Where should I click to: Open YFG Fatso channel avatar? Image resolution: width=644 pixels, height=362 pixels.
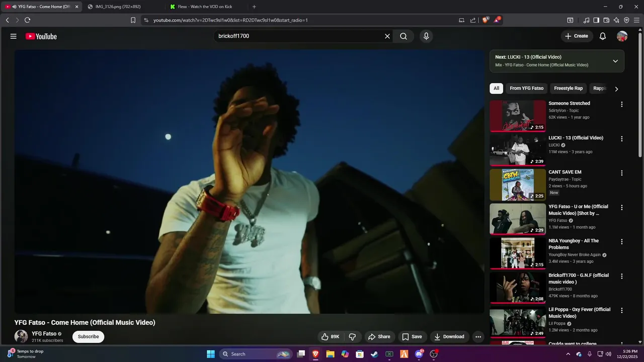(21, 336)
